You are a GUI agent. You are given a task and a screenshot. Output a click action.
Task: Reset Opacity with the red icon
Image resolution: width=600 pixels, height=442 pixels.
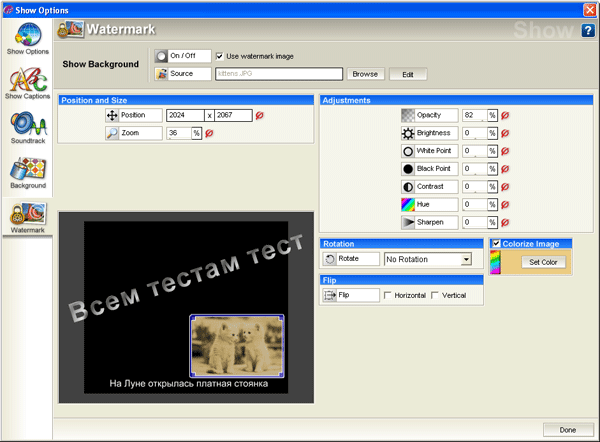tap(505, 115)
